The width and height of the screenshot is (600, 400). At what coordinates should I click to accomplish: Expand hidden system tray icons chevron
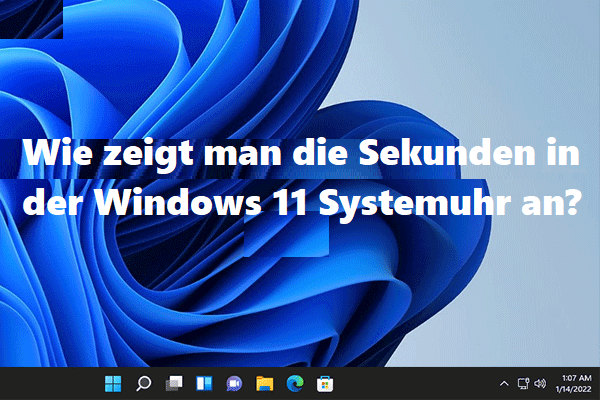(504, 384)
